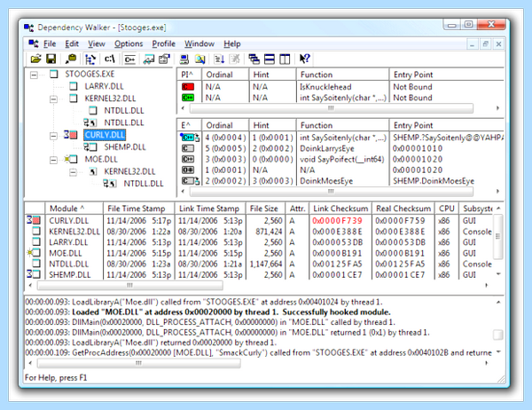Open the View menu
The image size is (532, 410).
pyautogui.click(x=97, y=43)
